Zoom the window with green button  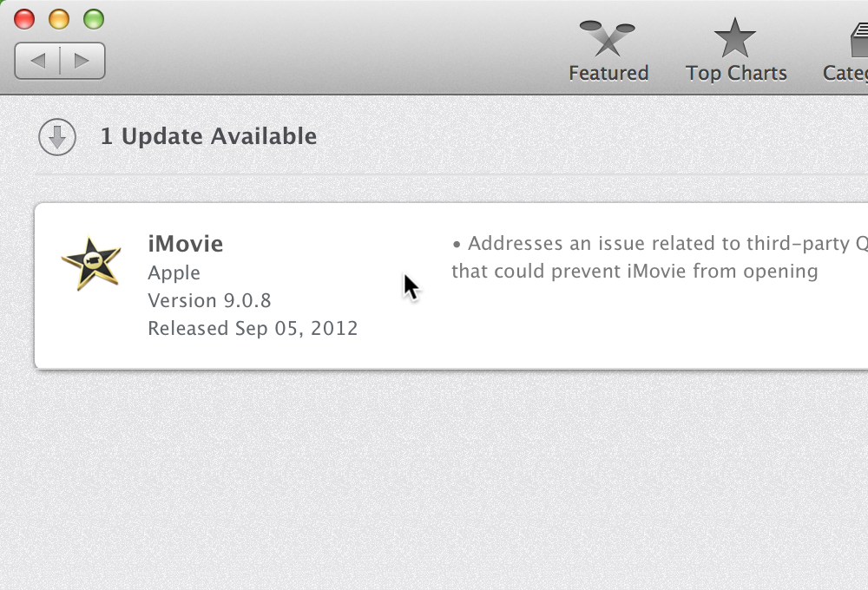tap(94, 19)
